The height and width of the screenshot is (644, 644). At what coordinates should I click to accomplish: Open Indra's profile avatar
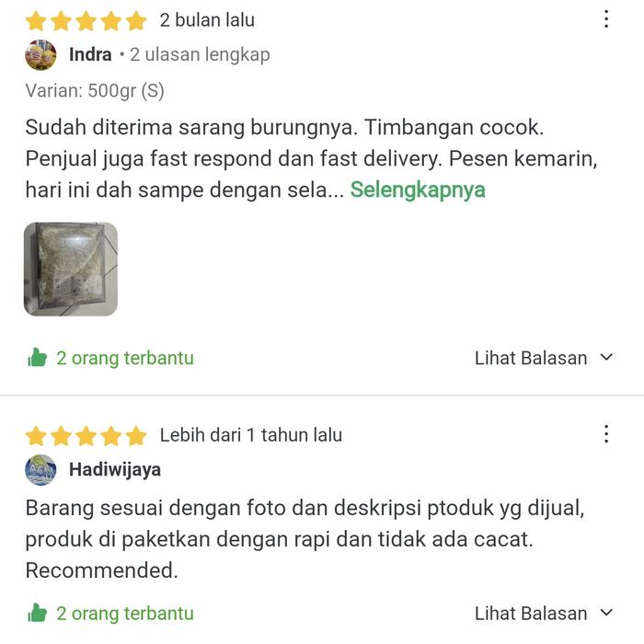[x=40, y=54]
